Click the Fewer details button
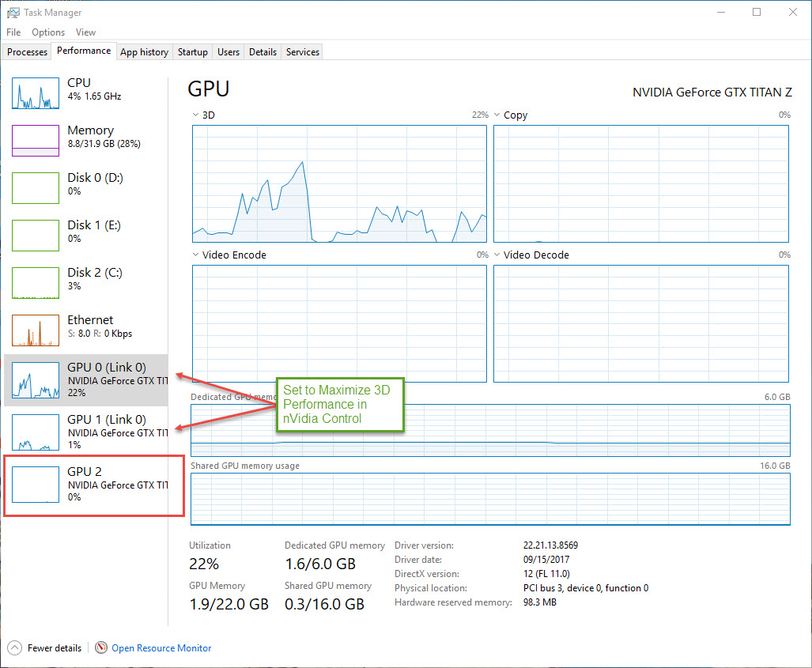Screen dimensions: 812x668 (55, 647)
